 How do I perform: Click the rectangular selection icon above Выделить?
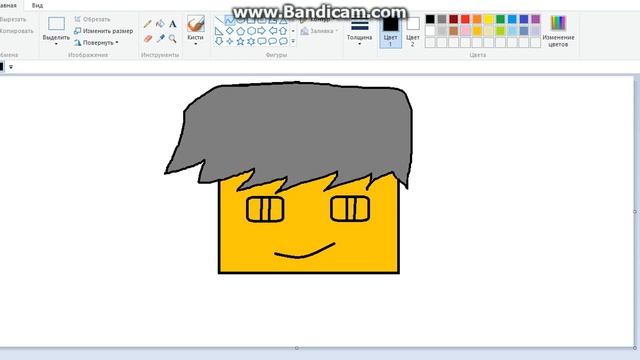click(56, 24)
